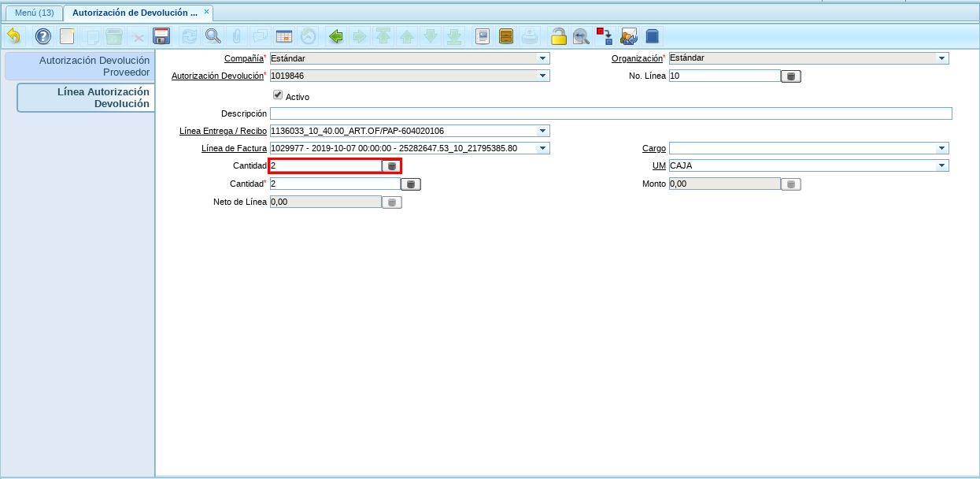Click the Refresh (requery) toolbar icon

click(190, 36)
